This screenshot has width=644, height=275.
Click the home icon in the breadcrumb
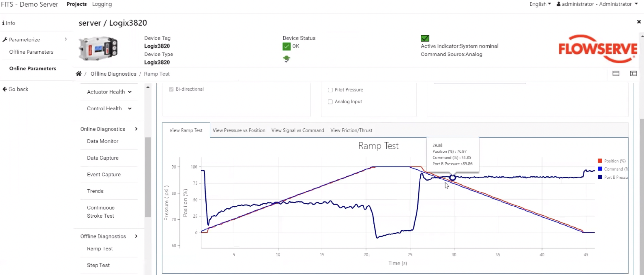[79, 73]
